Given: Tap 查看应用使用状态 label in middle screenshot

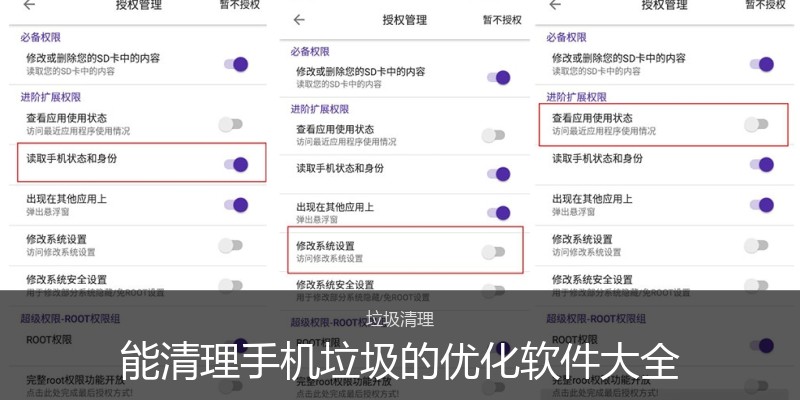Looking at the screenshot, I should (x=335, y=130).
